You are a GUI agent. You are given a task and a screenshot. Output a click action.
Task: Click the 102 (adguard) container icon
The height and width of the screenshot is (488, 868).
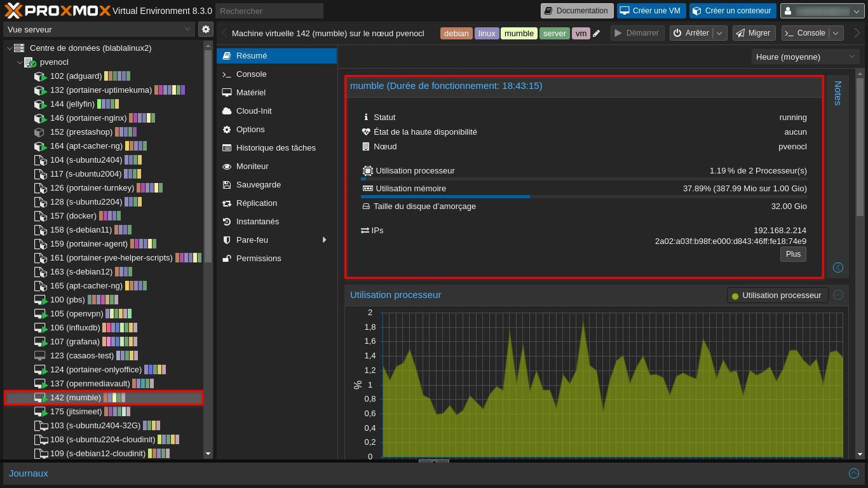point(40,76)
